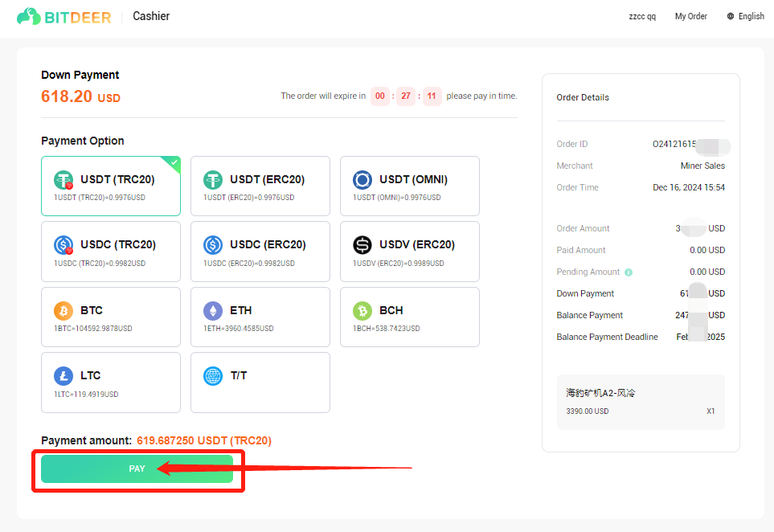Click the green PAY button

click(x=137, y=469)
